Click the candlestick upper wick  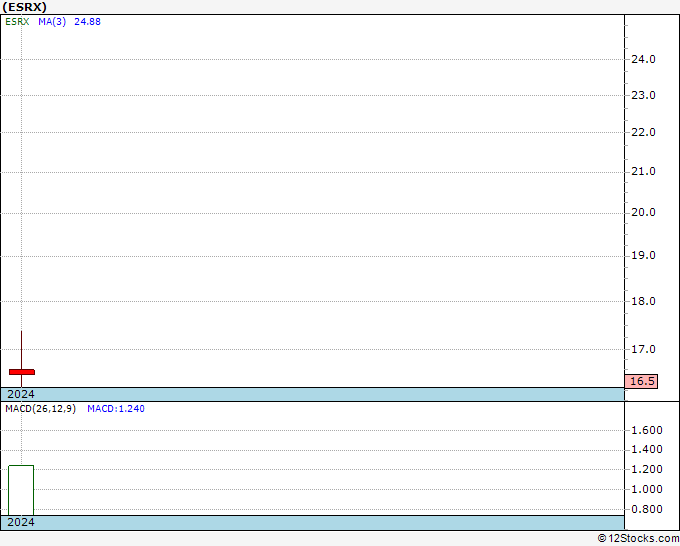click(21, 350)
